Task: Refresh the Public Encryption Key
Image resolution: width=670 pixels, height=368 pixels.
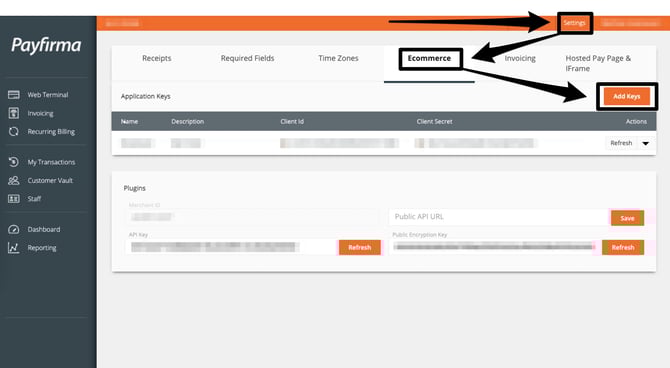Action: 623,247
